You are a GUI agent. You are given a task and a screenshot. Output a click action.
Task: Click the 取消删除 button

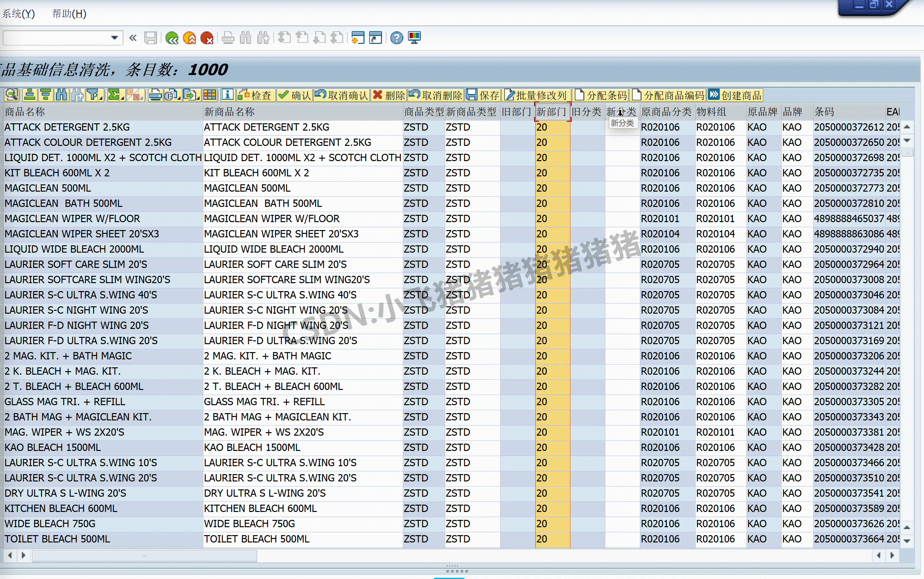pyautogui.click(x=436, y=95)
